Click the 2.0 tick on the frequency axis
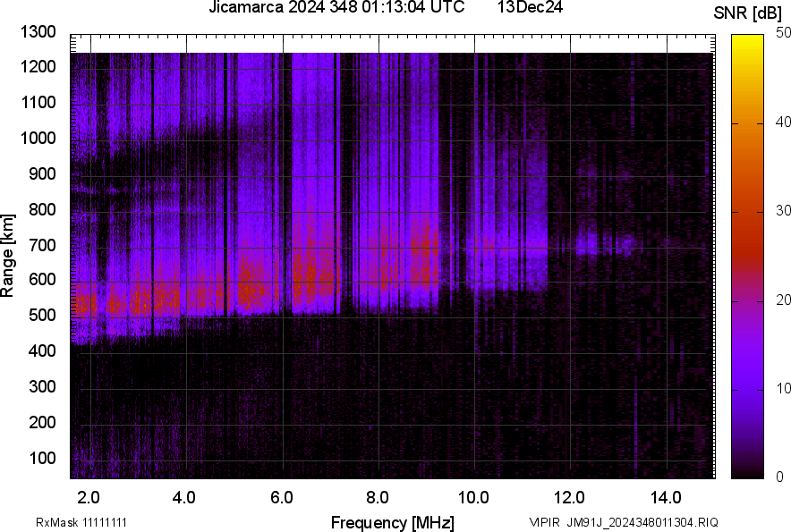Viewport: 791px width, 532px height. click(x=89, y=497)
